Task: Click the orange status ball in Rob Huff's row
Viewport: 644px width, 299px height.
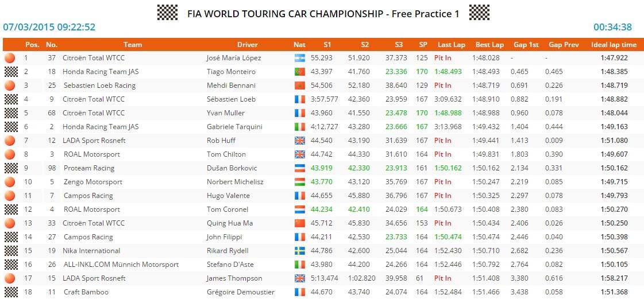Action: click(x=10, y=141)
